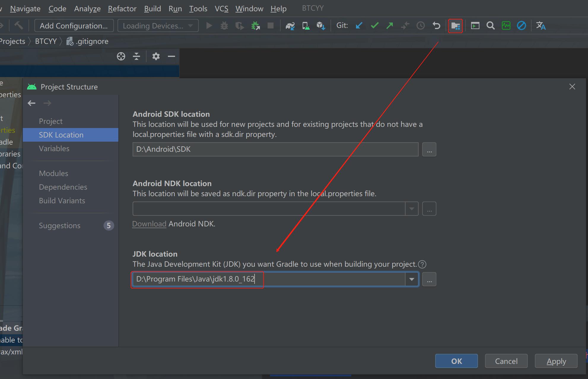Click OK to confirm project structure settings

[x=457, y=361]
